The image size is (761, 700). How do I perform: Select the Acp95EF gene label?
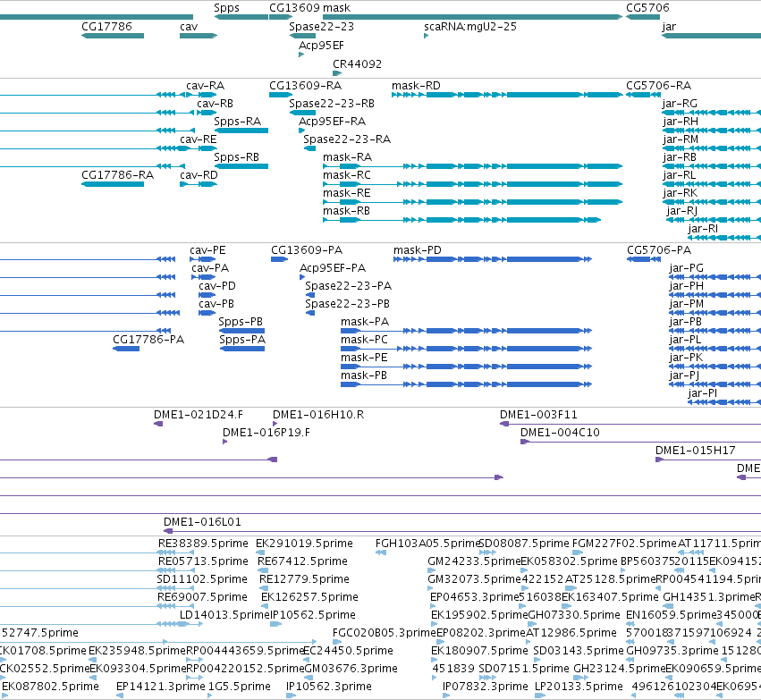pos(321,45)
